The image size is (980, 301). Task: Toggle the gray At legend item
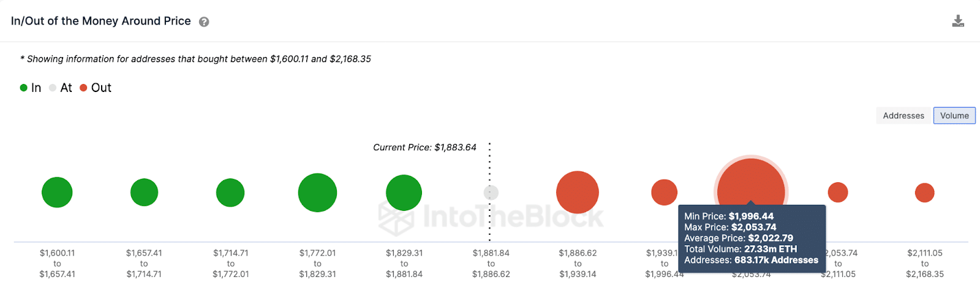(x=61, y=88)
